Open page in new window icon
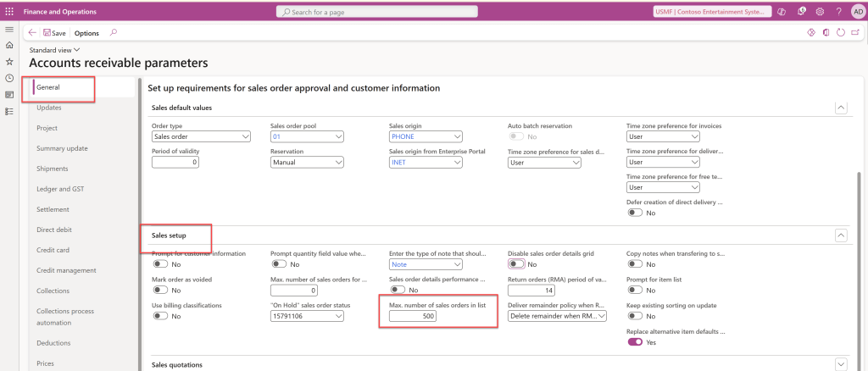Viewport: 868px width, 371px height. click(854, 33)
